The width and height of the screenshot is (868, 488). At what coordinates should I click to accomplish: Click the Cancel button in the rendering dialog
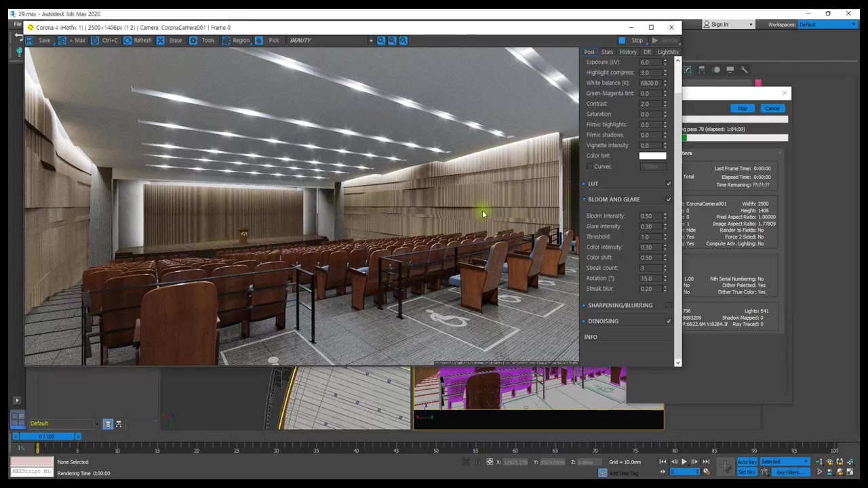point(772,108)
